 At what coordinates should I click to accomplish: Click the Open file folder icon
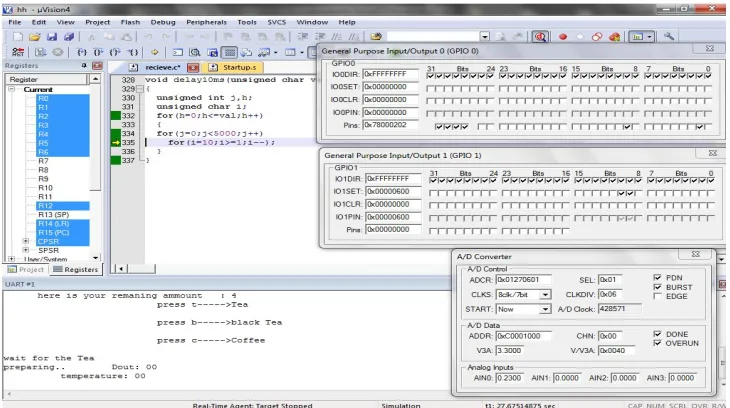pyautogui.click(x=34, y=37)
